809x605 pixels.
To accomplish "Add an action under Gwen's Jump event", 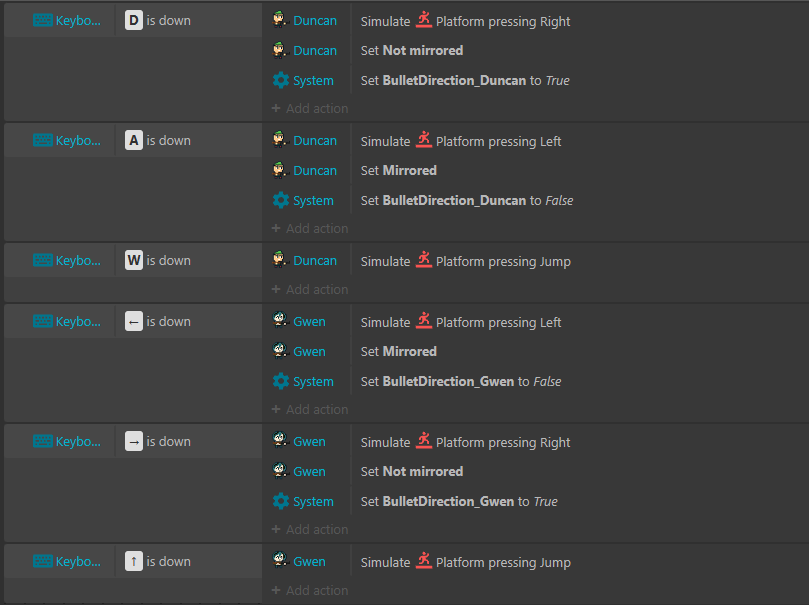I will (310, 590).
